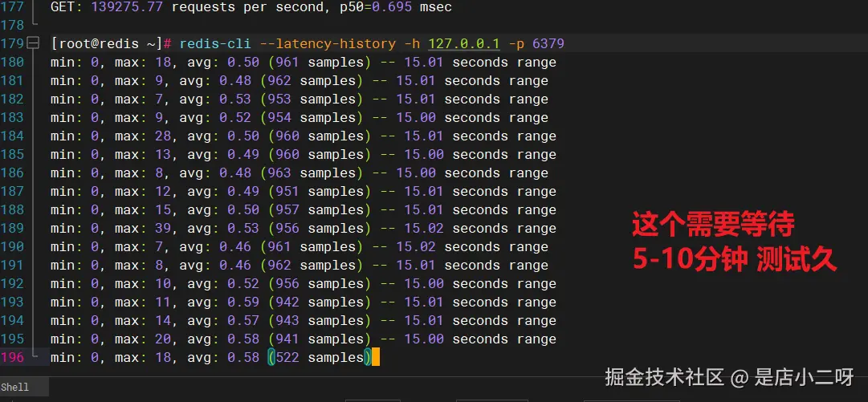Screen dimensions: 868x402
Task: Click the 127.0.0.1 underlined address
Action: tap(464, 43)
